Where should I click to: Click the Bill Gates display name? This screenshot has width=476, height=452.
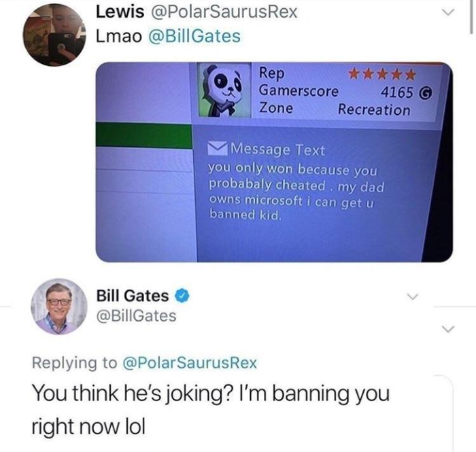[x=133, y=296]
